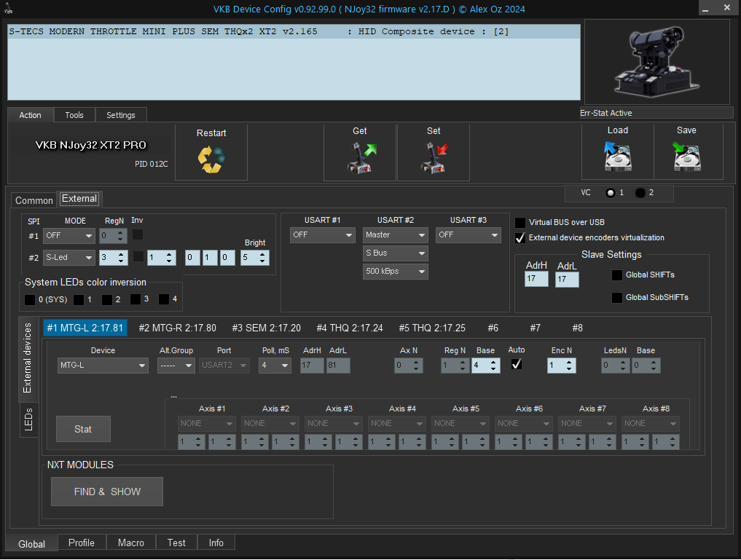Select the #3 SEM 2:17.20 device tab

tap(266, 328)
